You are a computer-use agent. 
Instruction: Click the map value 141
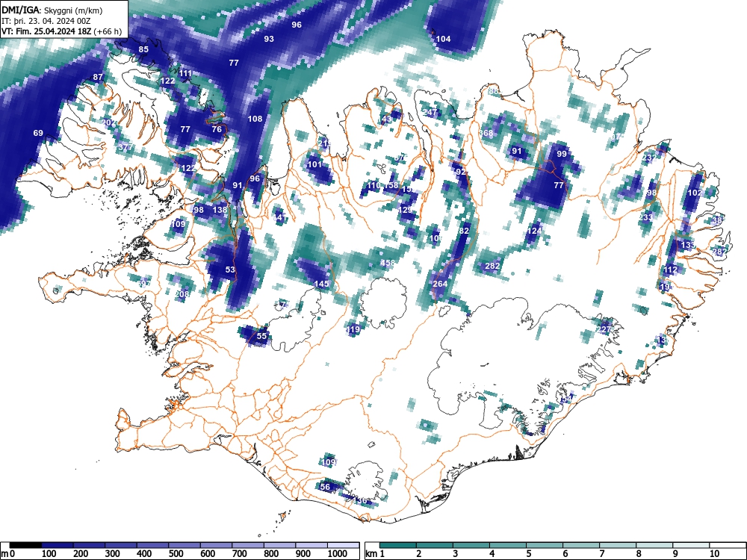coord(279,217)
